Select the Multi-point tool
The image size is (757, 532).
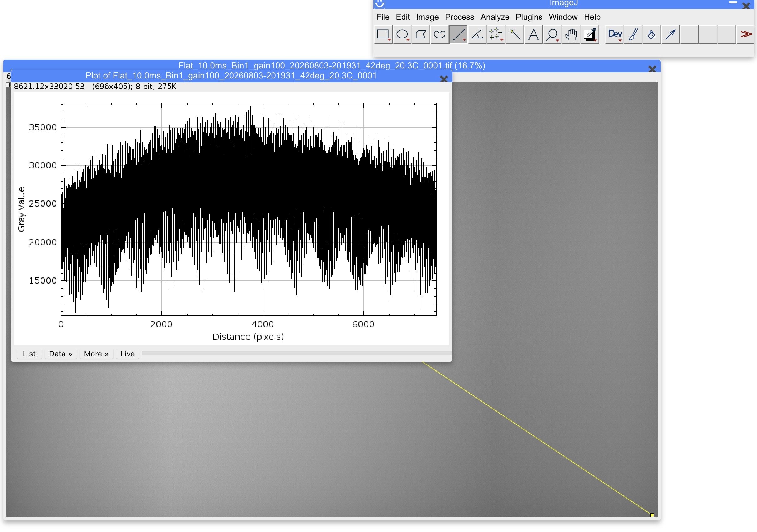pyautogui.click(x=496, y=34)
